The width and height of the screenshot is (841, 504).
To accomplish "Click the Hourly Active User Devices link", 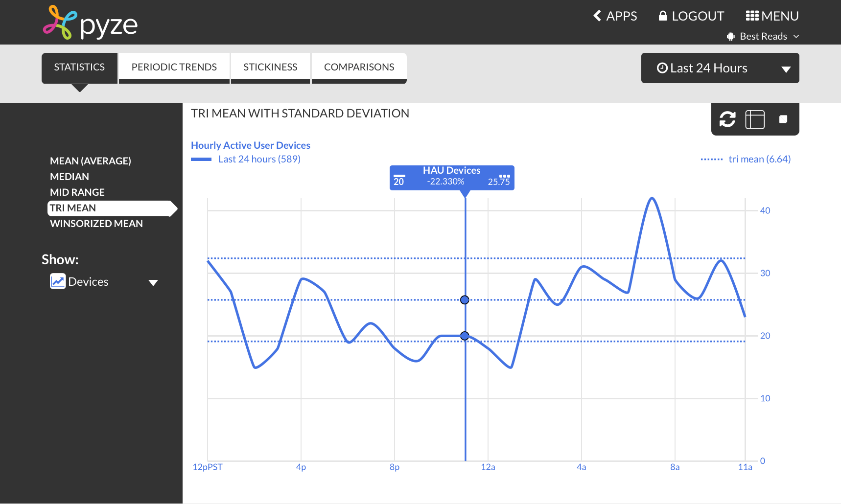I will pyautogui.click(x=250, y=145).
